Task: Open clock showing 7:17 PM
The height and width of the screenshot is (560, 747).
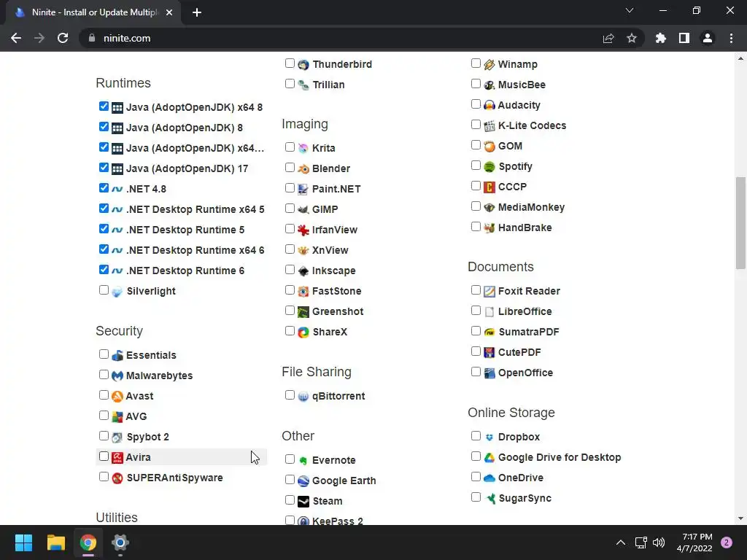Action: tap(694, 542)
